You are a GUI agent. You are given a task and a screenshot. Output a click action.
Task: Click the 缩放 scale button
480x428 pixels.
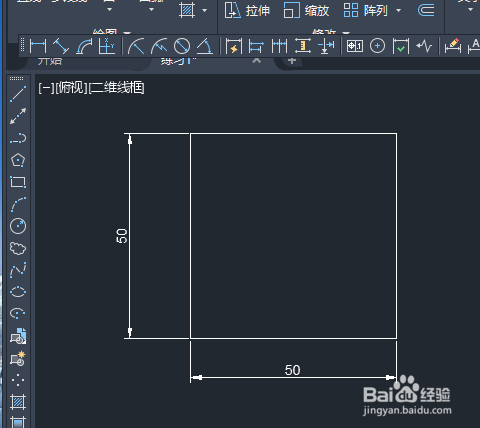[306, 10]
